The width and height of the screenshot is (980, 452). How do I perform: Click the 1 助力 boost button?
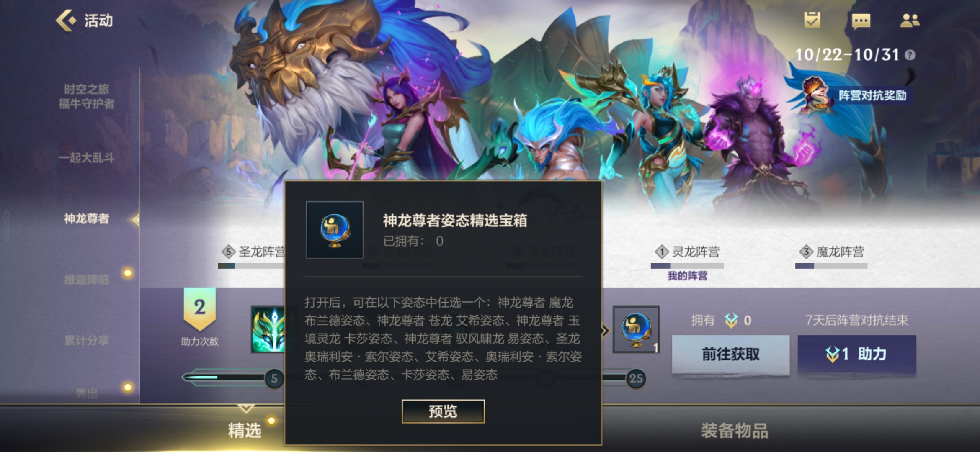856,354
